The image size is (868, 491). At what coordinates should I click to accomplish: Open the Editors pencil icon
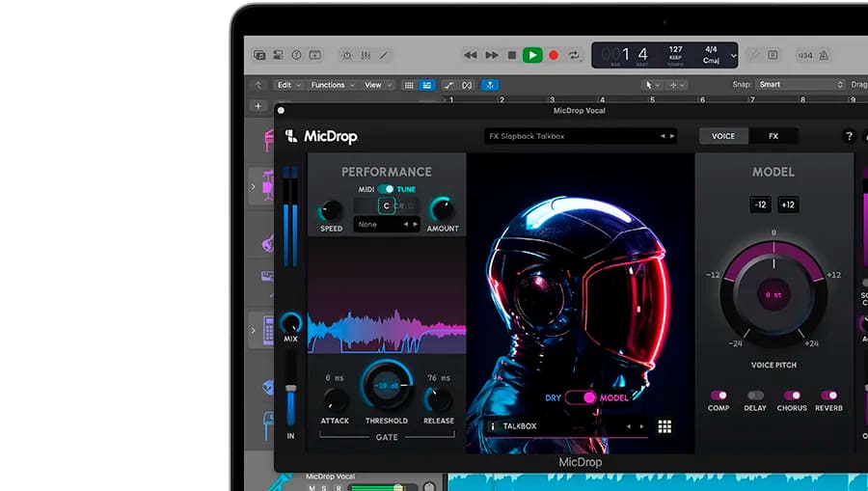click(384, 55)
